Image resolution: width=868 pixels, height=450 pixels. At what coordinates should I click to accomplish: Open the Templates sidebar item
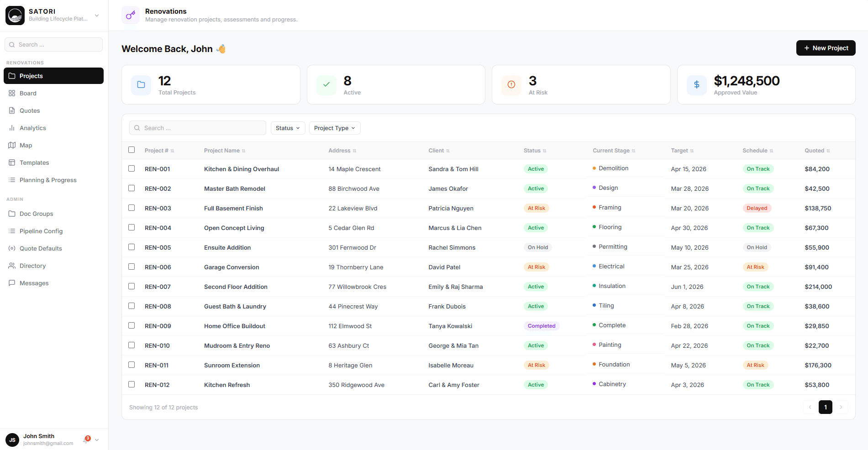[x=53, y=162]
